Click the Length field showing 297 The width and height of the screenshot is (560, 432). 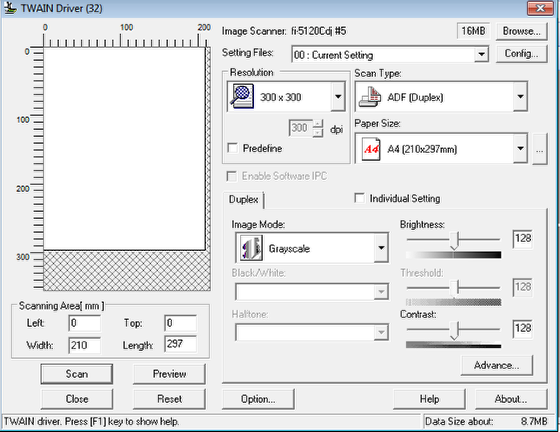180,344
